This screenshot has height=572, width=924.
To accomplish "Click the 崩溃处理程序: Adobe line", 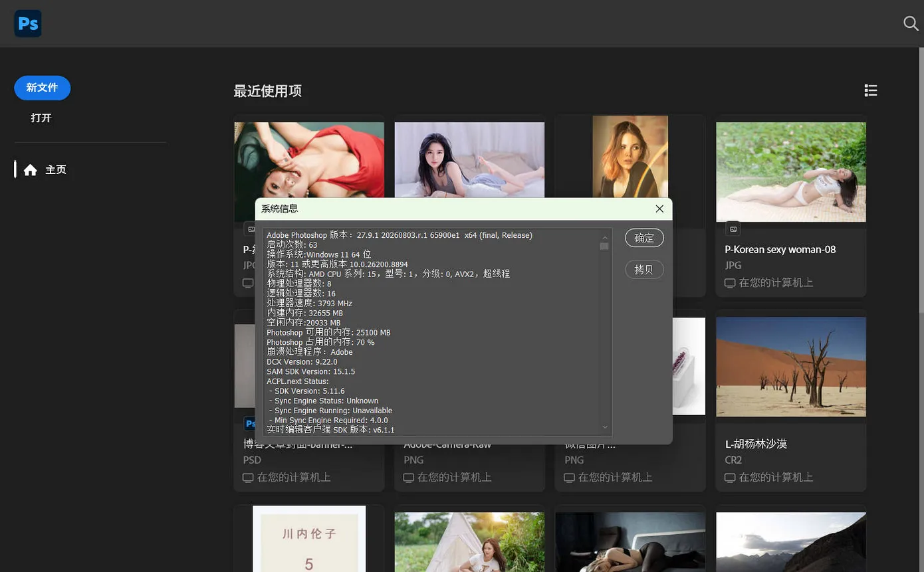I will [310, 352].
